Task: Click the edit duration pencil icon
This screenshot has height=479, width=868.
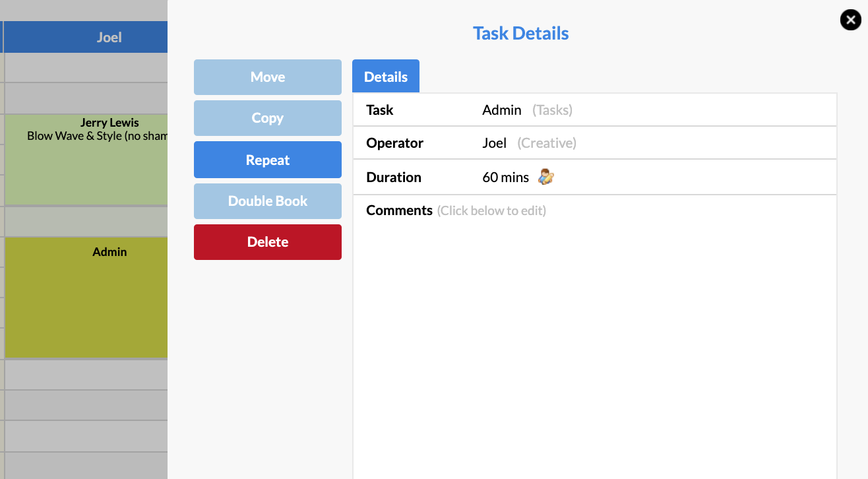Action: point(545,177)
